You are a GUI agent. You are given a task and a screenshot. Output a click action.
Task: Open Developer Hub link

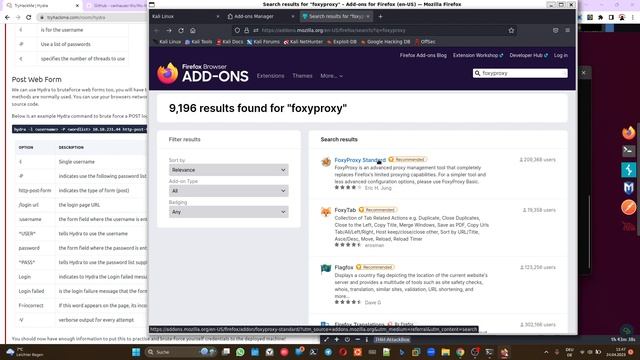[528, 55]
